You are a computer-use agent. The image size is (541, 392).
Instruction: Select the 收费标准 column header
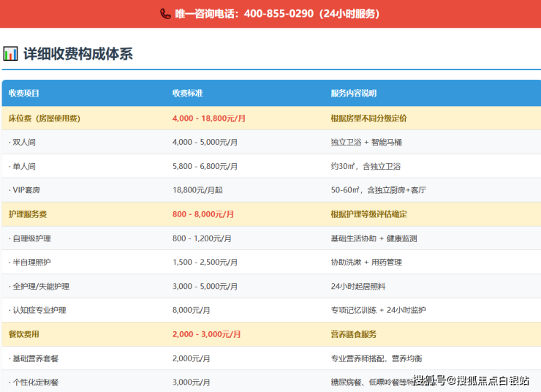pos(187,94)
